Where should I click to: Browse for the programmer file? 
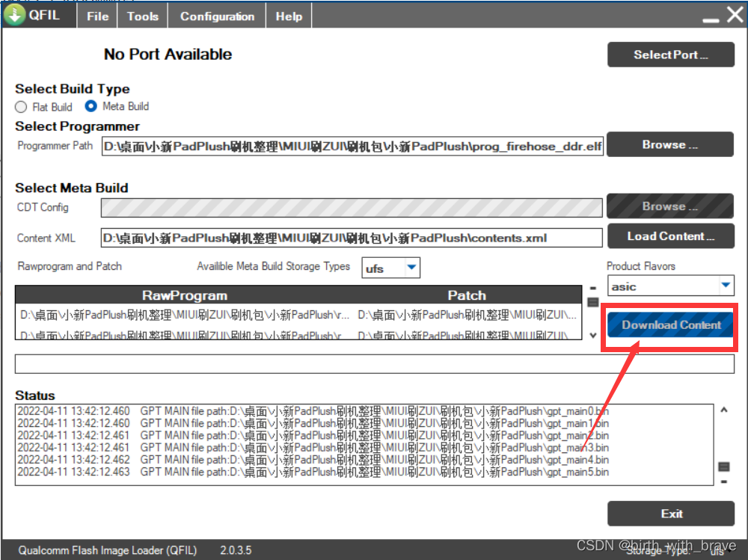[670, 144]
